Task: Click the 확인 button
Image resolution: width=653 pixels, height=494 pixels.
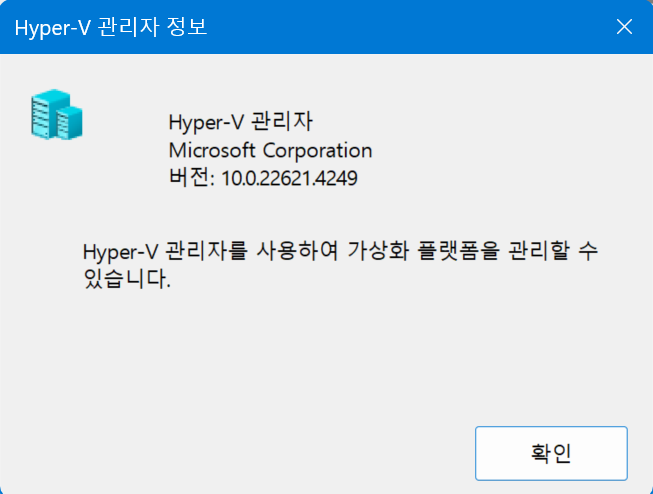Action: point(551,453)
